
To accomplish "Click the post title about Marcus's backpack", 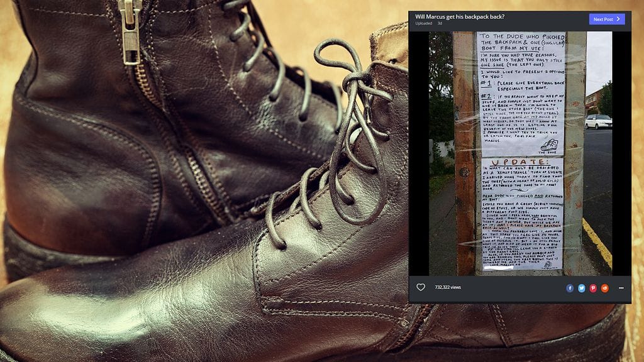I will [460, 16].
